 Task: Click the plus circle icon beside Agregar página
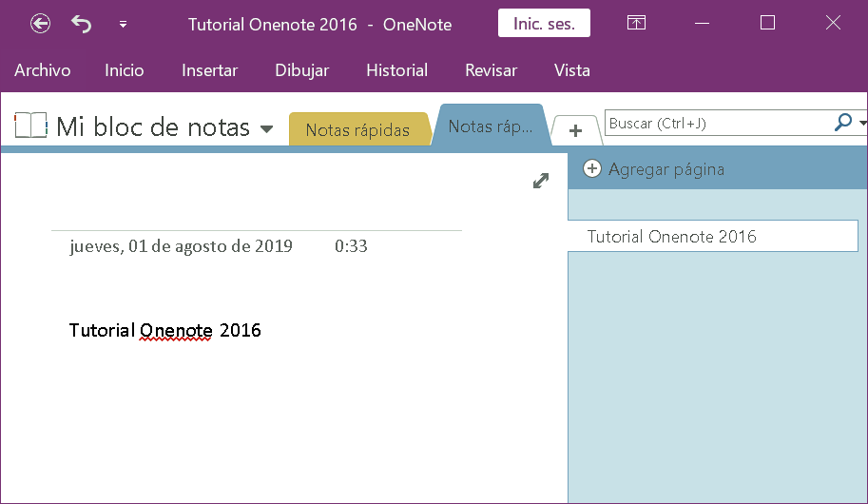pyautogui.click(x=591, y=168)
